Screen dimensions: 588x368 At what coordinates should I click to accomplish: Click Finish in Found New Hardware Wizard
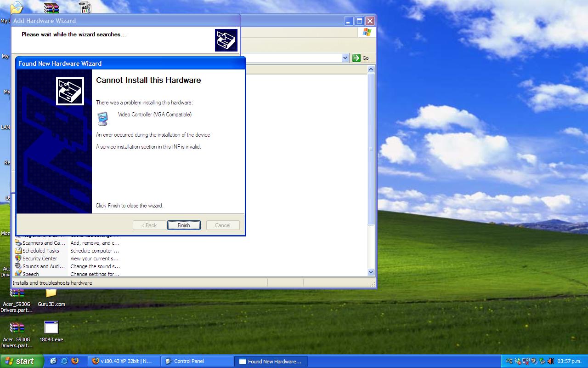(x=184, y=225)
